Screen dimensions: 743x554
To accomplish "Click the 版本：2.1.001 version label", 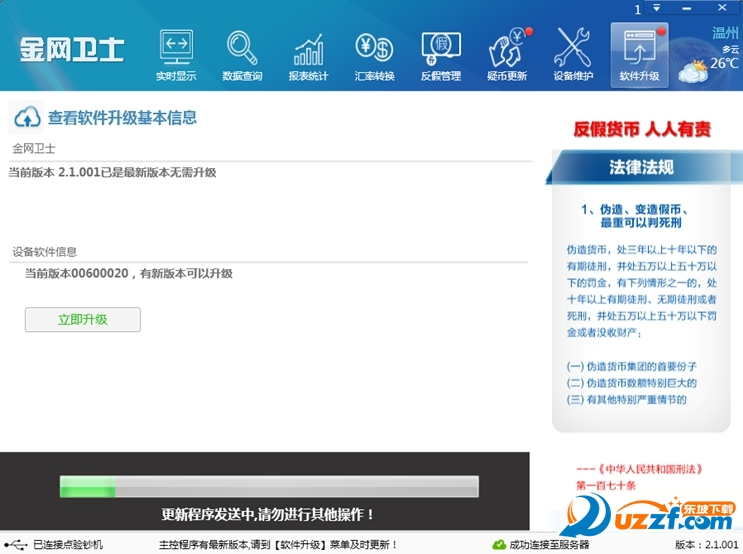I will 707,545.
